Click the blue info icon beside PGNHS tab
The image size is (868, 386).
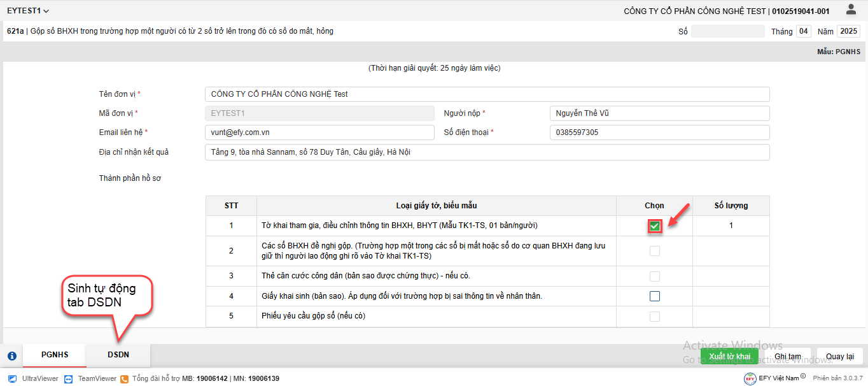pyautogui.click(x=11, y=356)
